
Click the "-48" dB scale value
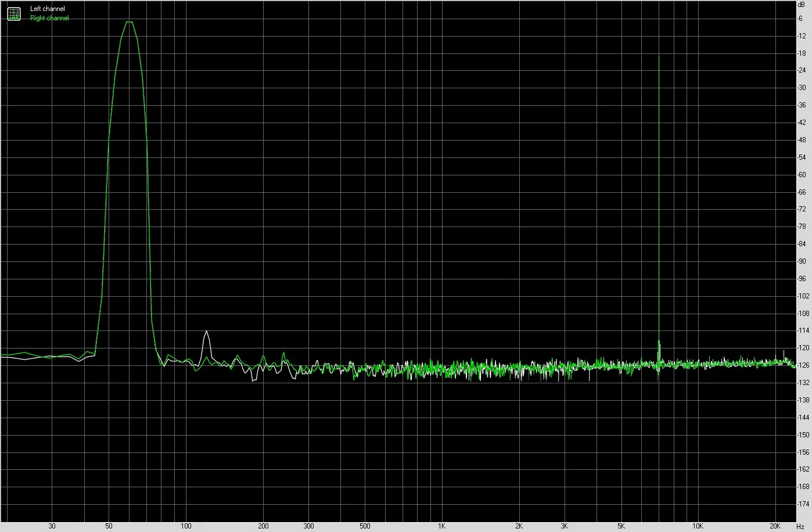tap(802, 140)
